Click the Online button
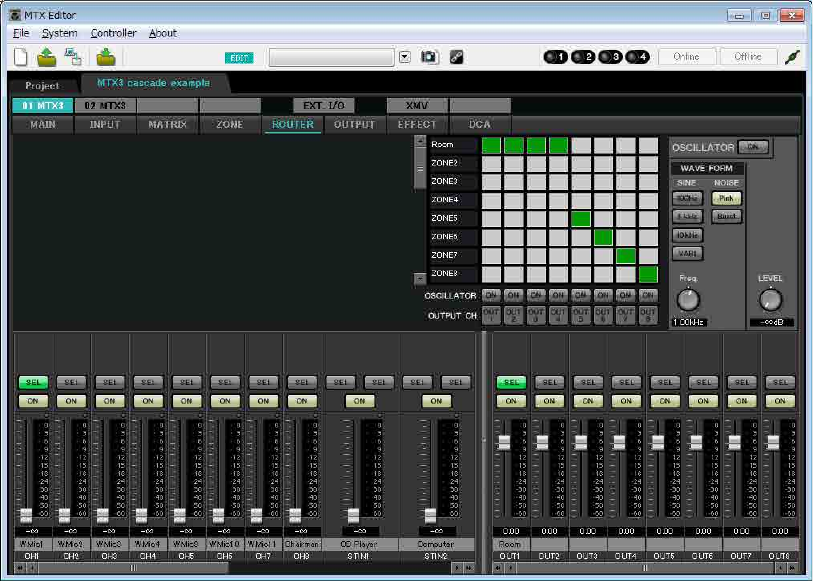The height and width of the screenshot is (581, 813). click(x=686, y=57)
